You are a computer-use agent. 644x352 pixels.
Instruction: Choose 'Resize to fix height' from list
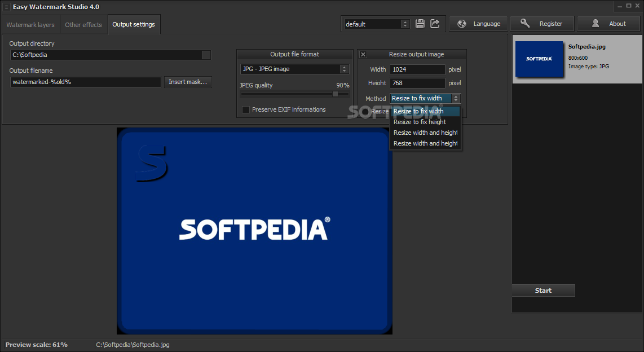(x=426, y=122)
